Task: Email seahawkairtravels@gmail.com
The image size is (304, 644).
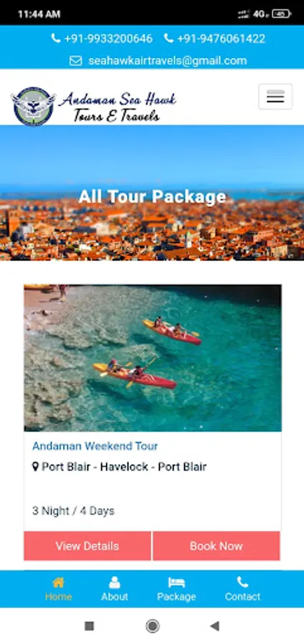Action: [167, 62]
